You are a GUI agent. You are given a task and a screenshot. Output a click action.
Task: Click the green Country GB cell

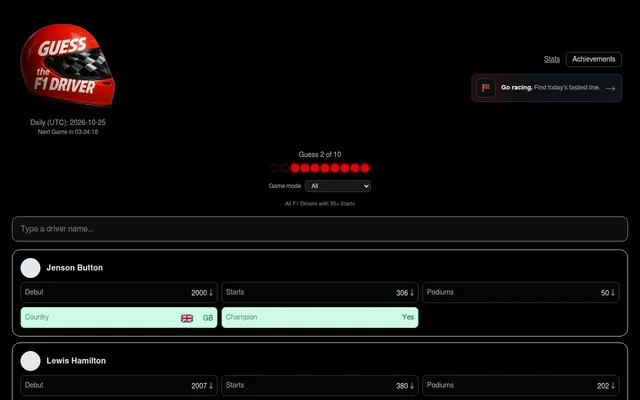(x=119, y=318)
